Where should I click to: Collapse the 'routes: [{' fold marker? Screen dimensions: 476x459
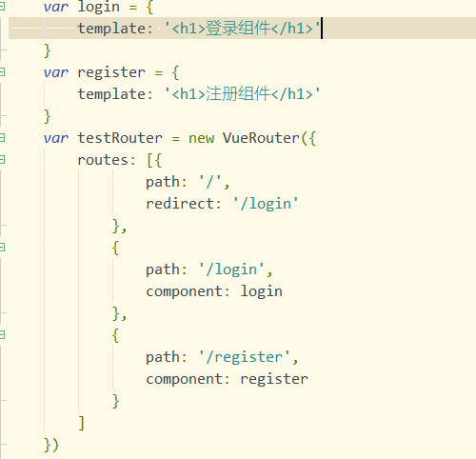click(2, 160)
